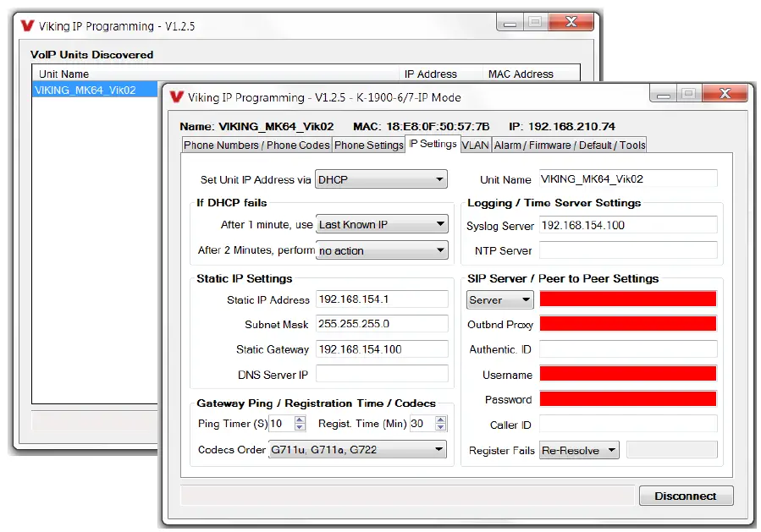Viewport: 761px width, 532px height.
Task: Click the empty NTP Server field
Action: 628,250
